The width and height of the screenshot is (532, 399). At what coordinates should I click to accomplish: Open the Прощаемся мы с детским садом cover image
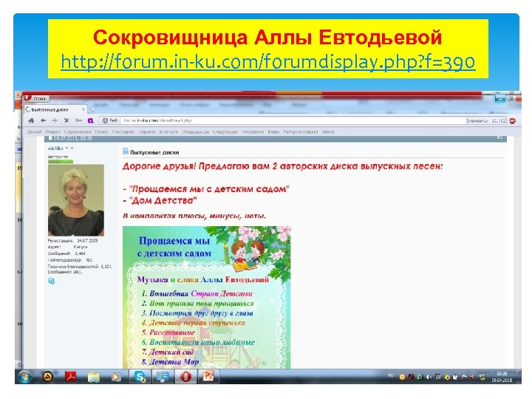coord(207,298)
